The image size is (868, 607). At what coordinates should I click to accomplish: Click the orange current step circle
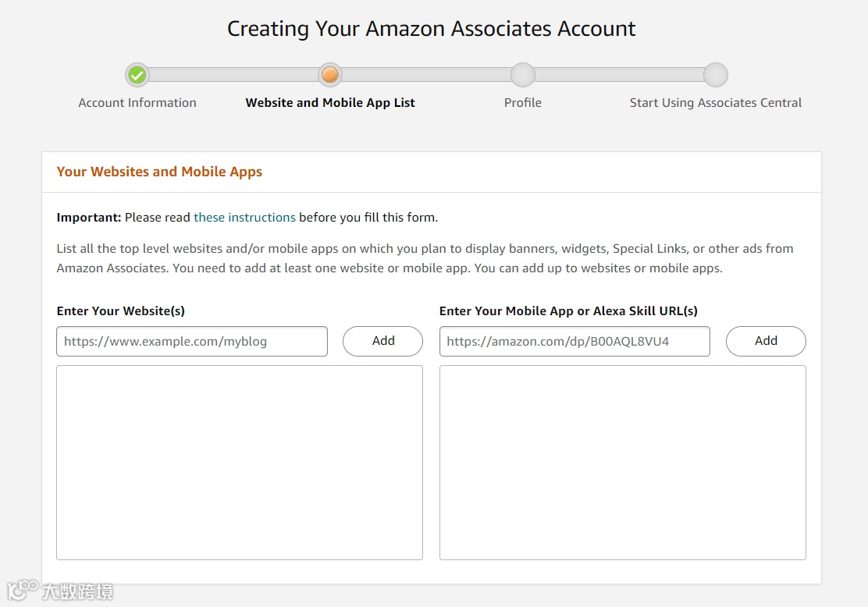pos(330,75)
